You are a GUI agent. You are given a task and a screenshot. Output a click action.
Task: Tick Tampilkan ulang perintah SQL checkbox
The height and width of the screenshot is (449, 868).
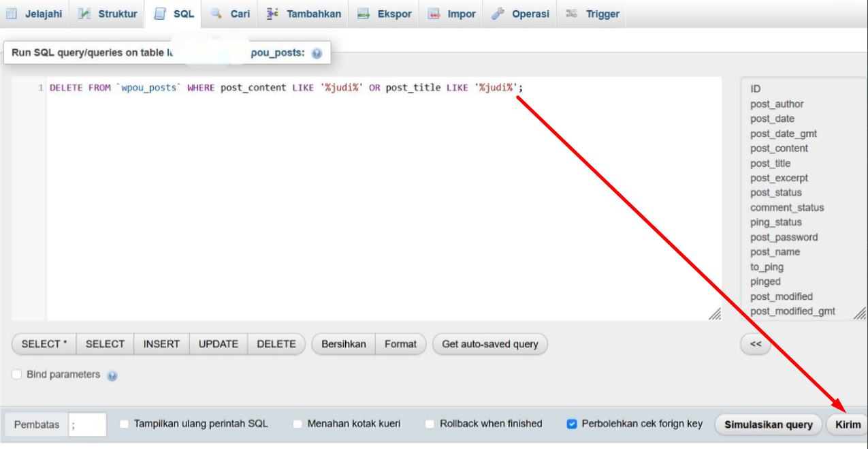click(x=125, y=424)
